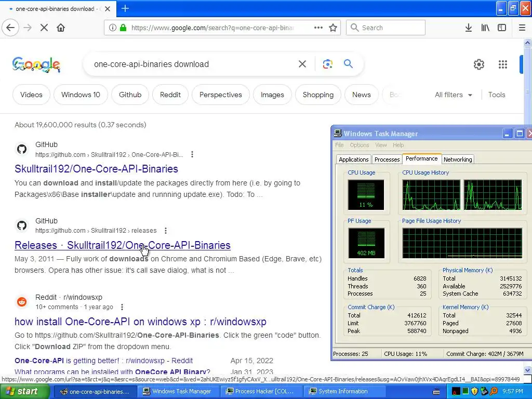Go to the browser Home page icon
Image resolution: width=532 pixels, height=399 pixels.
(61, 28)
